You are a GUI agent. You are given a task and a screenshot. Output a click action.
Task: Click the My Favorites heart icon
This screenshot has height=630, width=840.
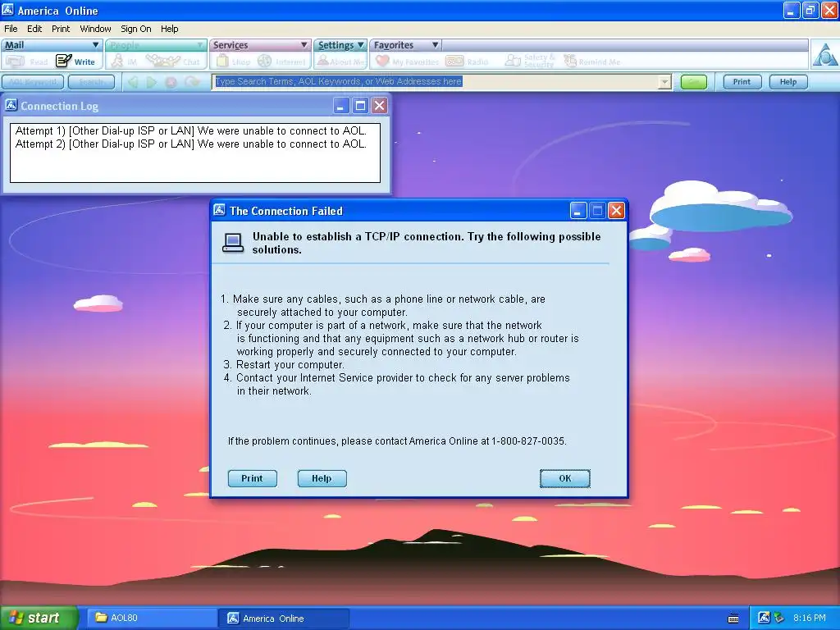tap(382, 61)
